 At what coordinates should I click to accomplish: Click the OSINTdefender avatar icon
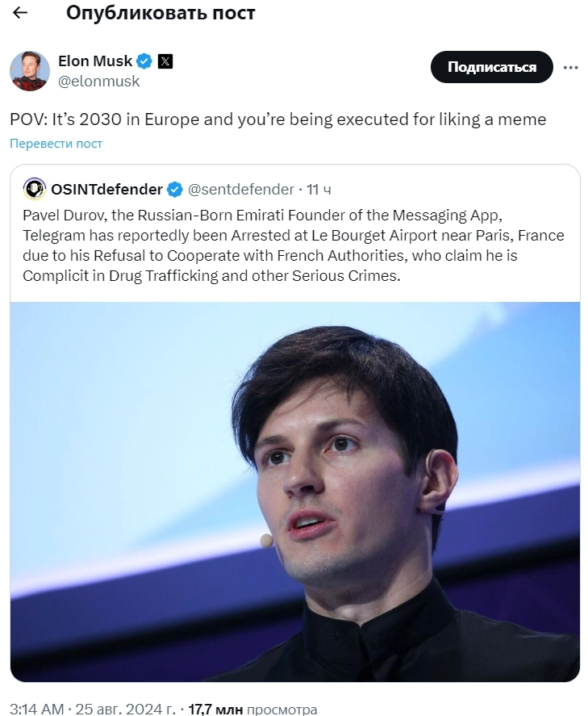pyautogui.click(x=34, y=189)
